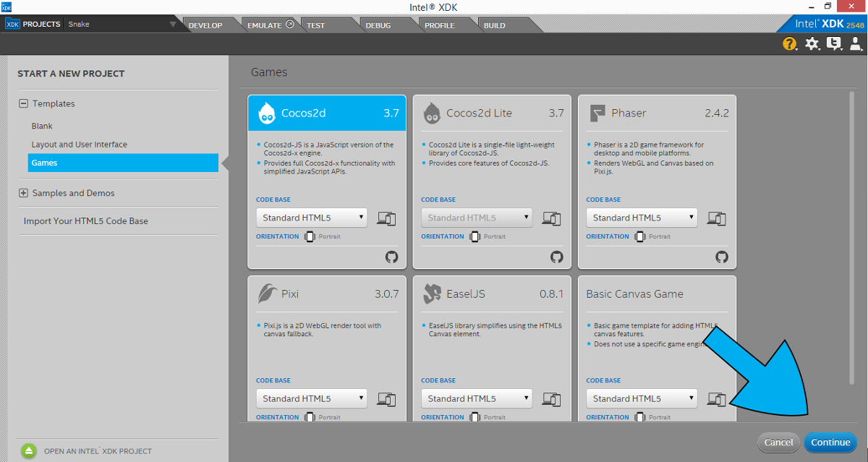Toggle Cocos2d portrait orientation icon
This screenshot has width=868, height=462.
(x=310, y=236)
